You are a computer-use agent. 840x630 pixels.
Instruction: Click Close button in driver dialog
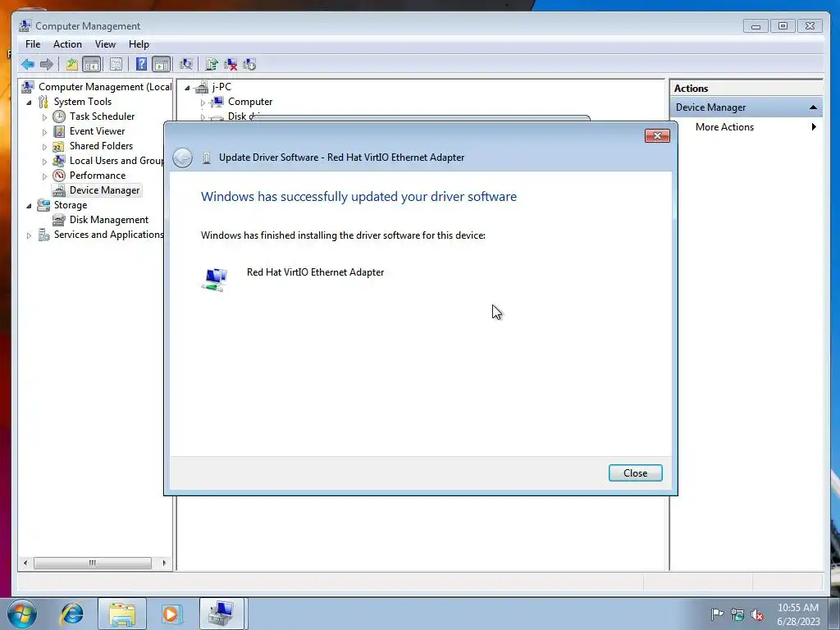pos(636,473)
